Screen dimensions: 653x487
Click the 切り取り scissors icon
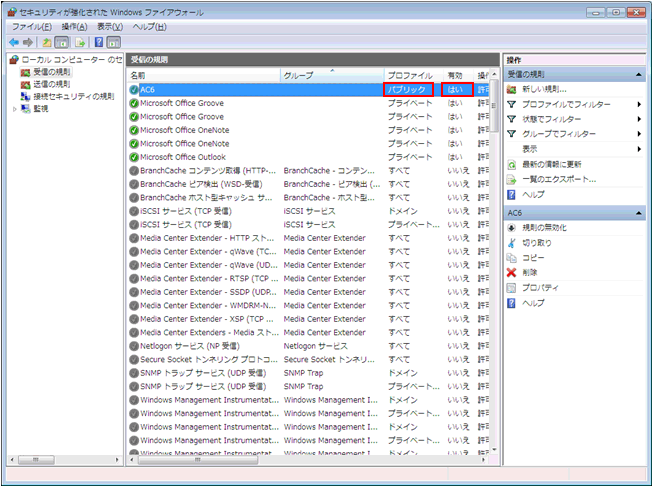511,243
